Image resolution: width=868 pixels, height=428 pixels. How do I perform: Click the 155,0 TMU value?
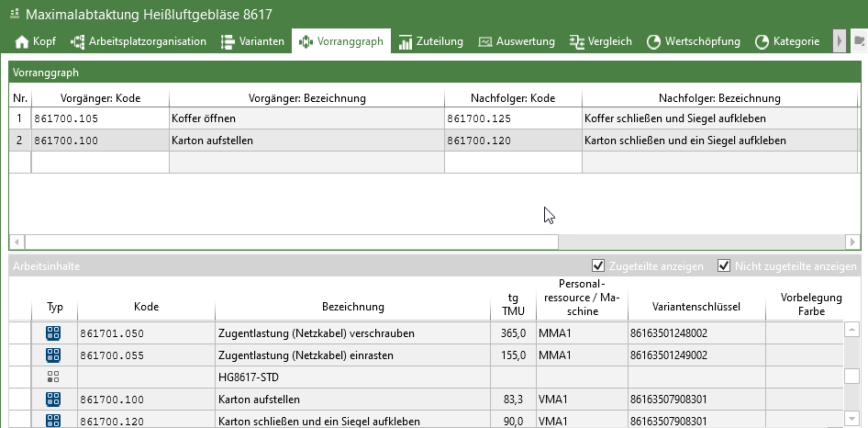tap(513, 355)
